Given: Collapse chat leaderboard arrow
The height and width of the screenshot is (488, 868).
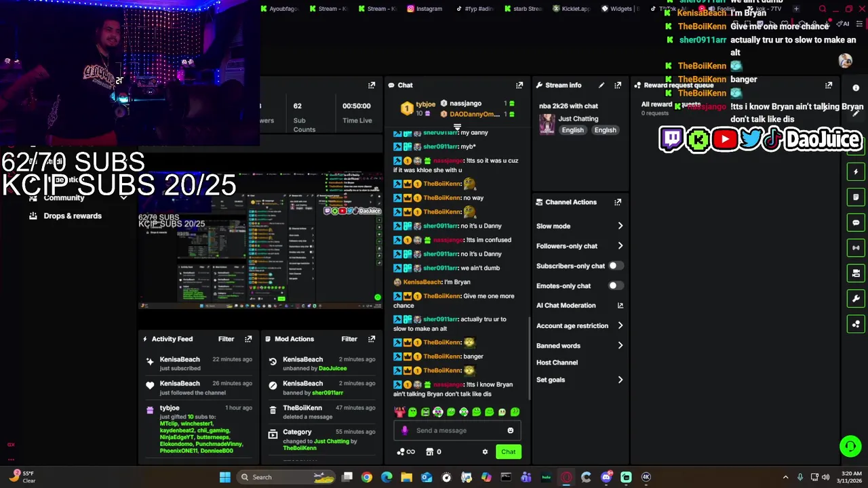Looking at the screenshot, I should point(457,127).
